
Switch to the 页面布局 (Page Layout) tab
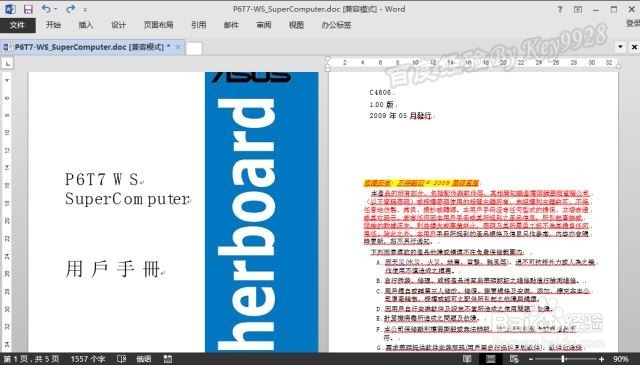[158, 25]
